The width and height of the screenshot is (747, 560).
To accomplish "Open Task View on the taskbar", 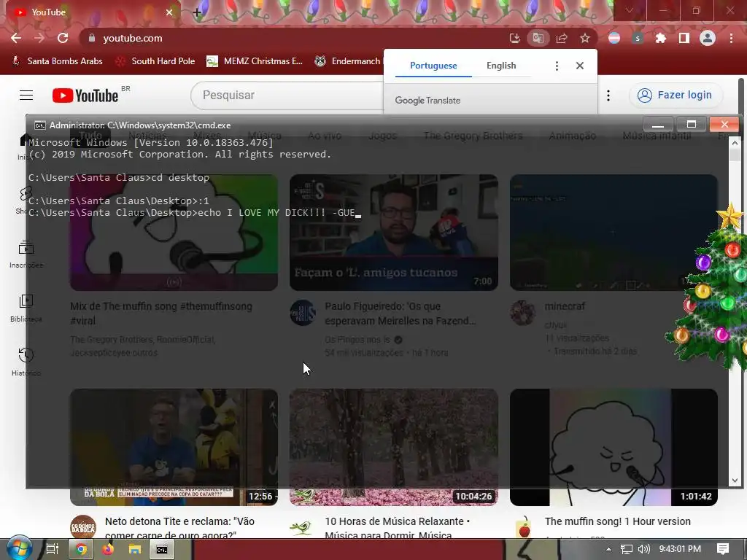I will [52, 549].
